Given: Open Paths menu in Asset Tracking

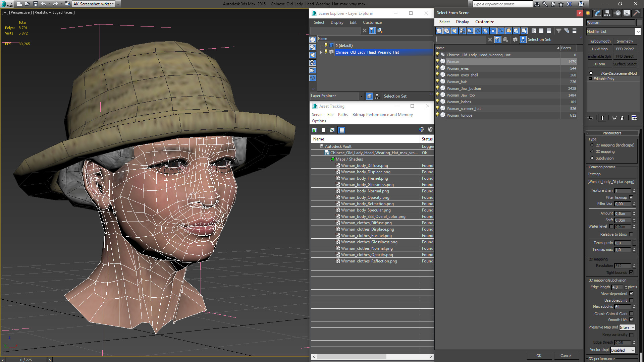Looking at the screenshot, I should (343, 115).
